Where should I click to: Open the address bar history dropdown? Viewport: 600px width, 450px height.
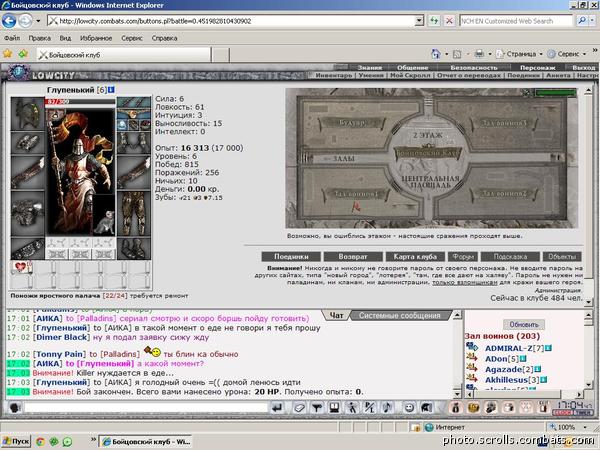pos(419,21)
